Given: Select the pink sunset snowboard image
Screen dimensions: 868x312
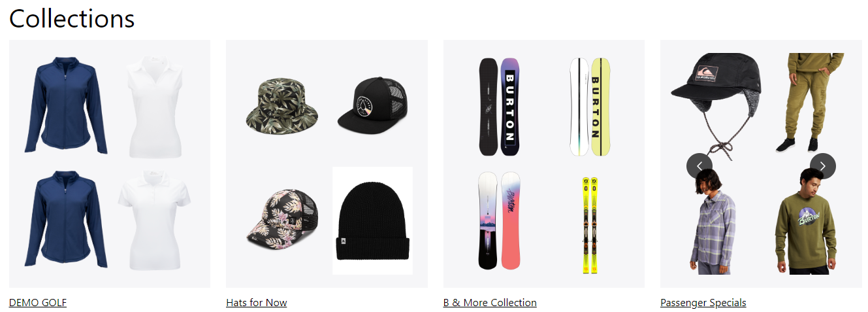Looking at the screenshot, I should pos(500,220).
